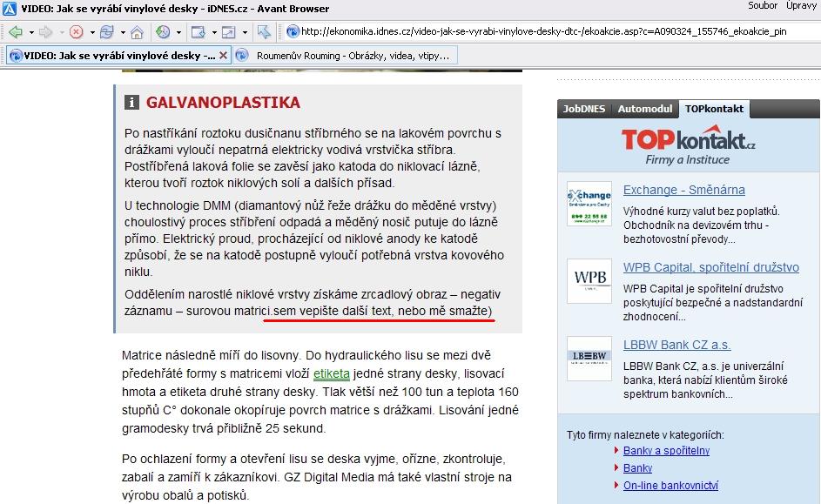
Task: Click the WPB logo thumbnail
Action: pos(589,281)
